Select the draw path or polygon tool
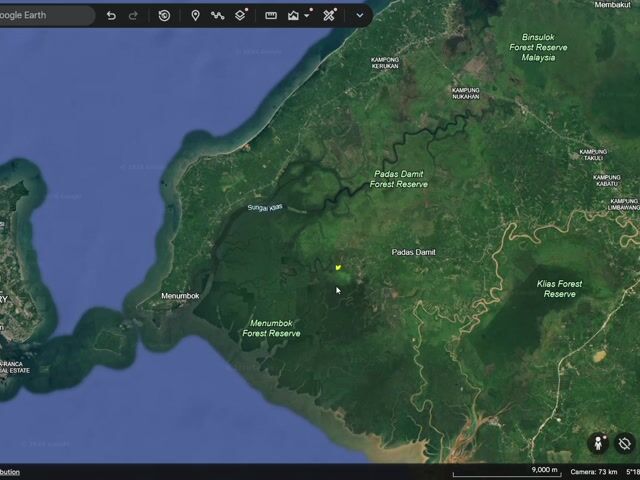The height and width of the screenshot is (480, 640). click(x=218, y=16)
